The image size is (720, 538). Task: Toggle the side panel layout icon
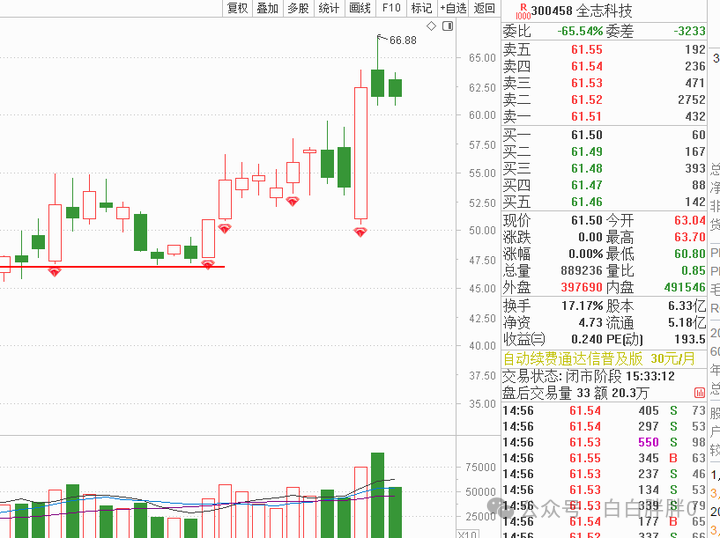pyautogui.click(x=448, y=26)
